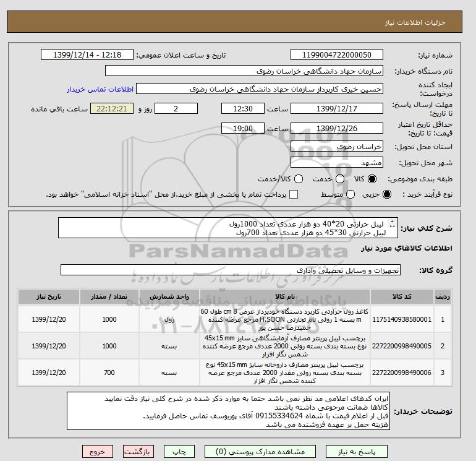Click the اطلاعات کالاهای مورد نیاز section heading
This screenshot has height=461, width=476.
pos(407,248)
